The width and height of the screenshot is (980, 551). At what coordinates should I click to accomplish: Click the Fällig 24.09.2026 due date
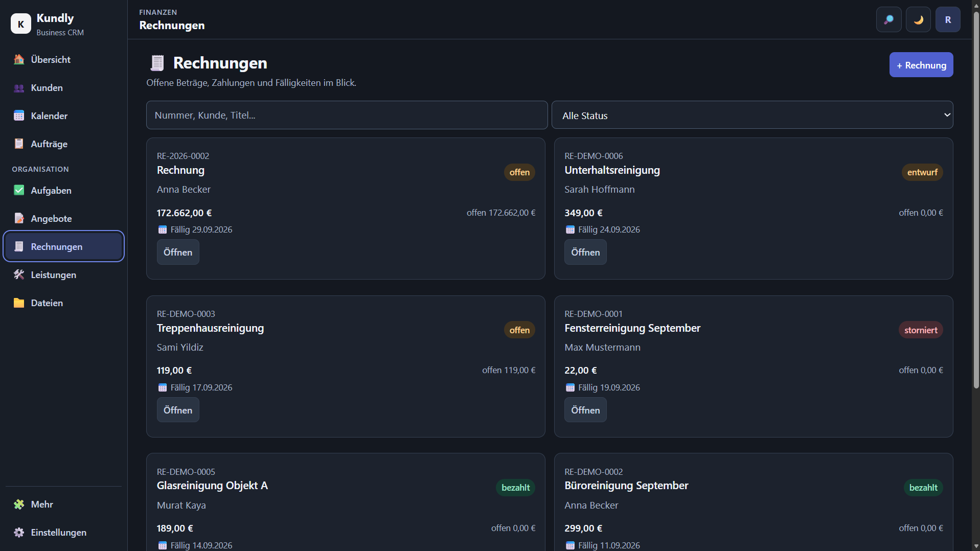pyautogui.click(x=609, y=230)
